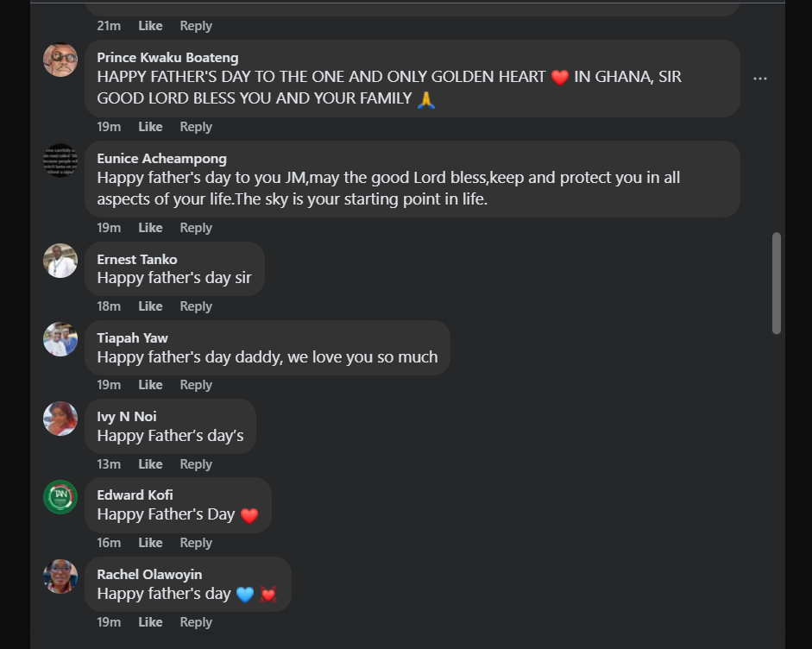
Task: Reply to Eunice Acheampong's comment
Action: 196,228
